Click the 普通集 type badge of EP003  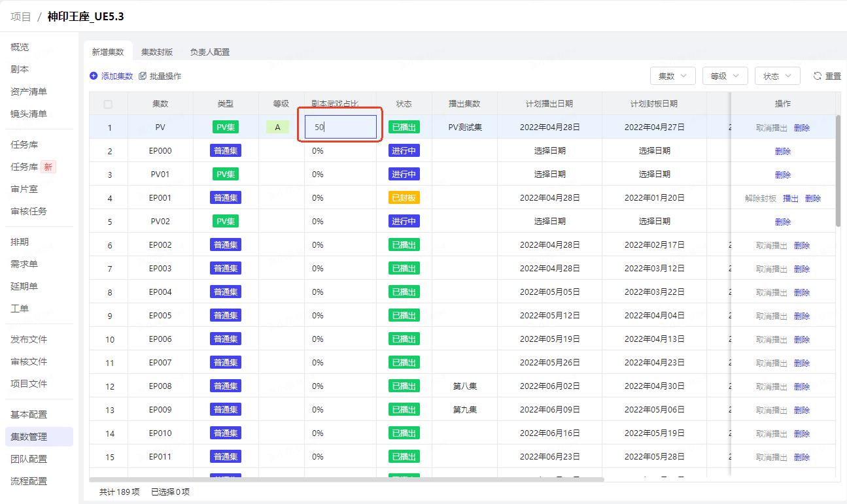click(x=226, y=268)
